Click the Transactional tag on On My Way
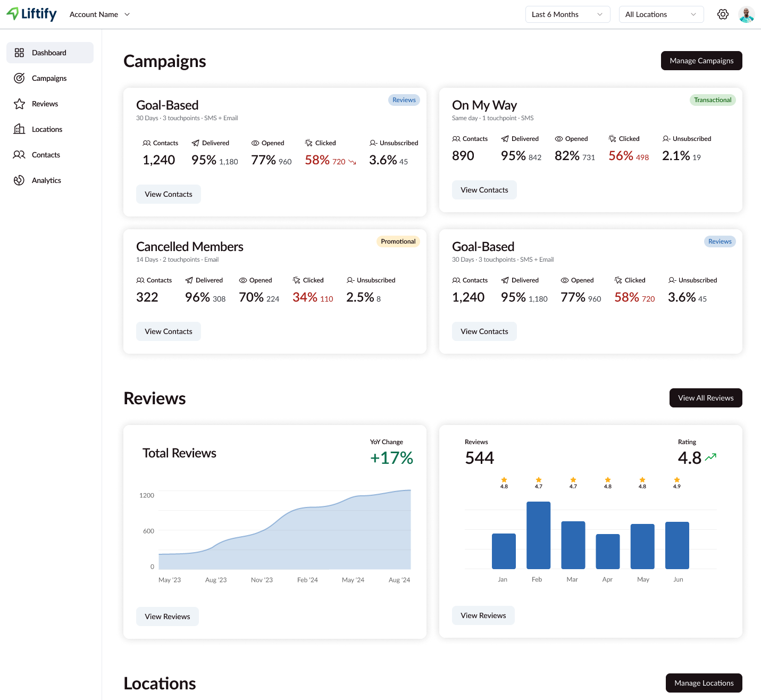761x700 pixels. point(713,100)
